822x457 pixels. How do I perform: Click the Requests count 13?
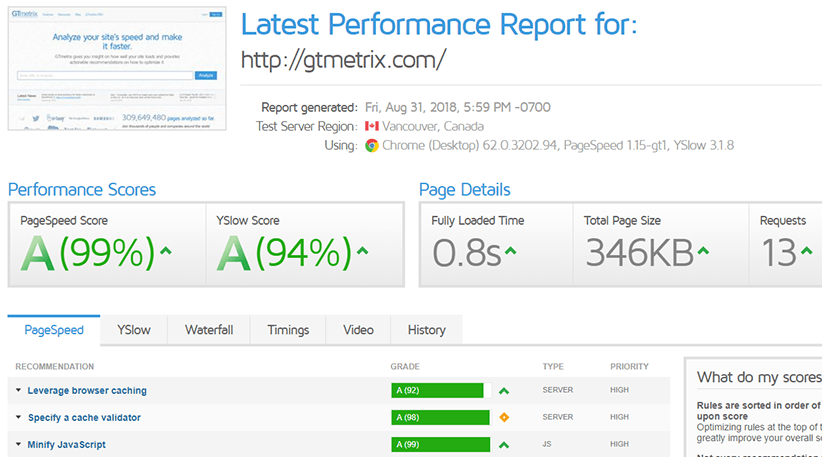779,253
